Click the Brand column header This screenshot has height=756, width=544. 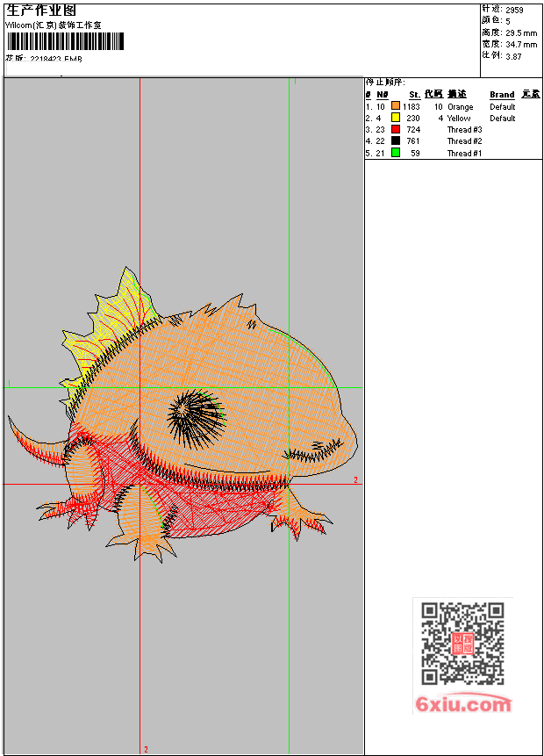(x=502, y=95)
